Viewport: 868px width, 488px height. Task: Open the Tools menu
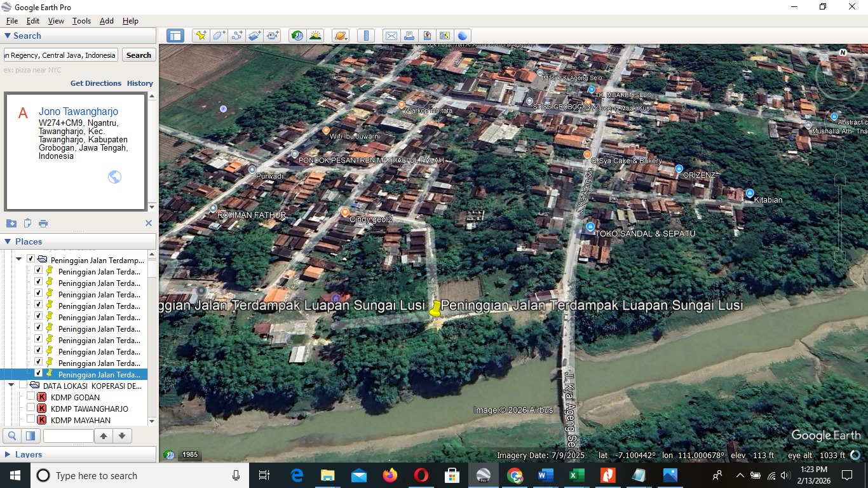point(81,21)
